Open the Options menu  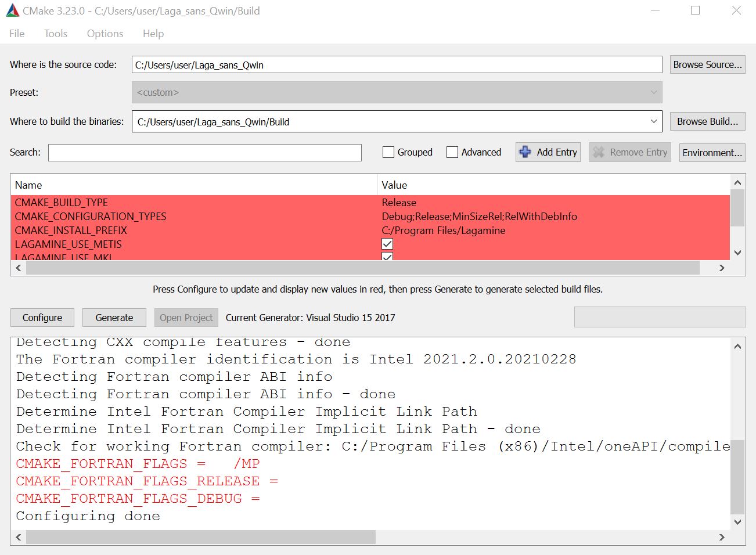tap(105, 34)
